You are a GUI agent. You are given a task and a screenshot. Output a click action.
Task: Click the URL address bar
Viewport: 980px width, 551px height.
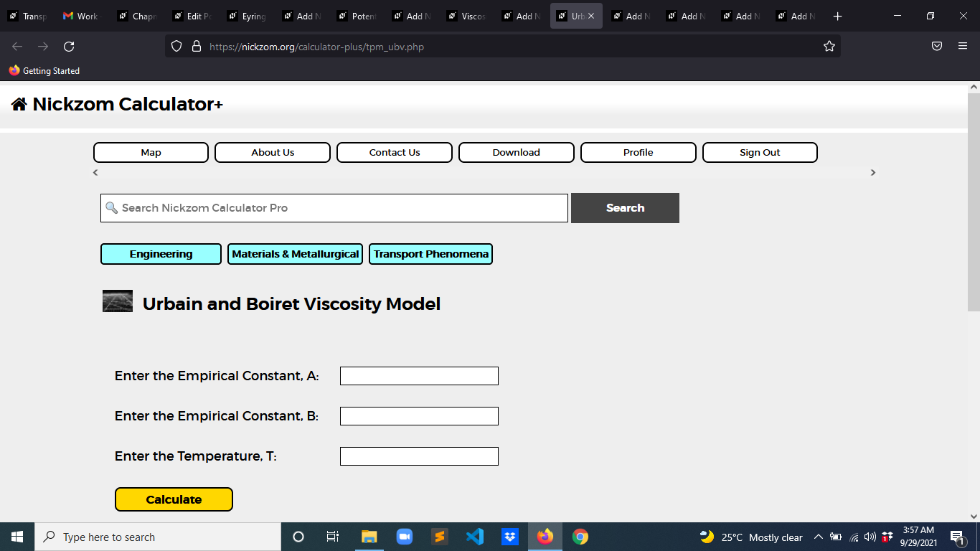[x=502, y=47]
